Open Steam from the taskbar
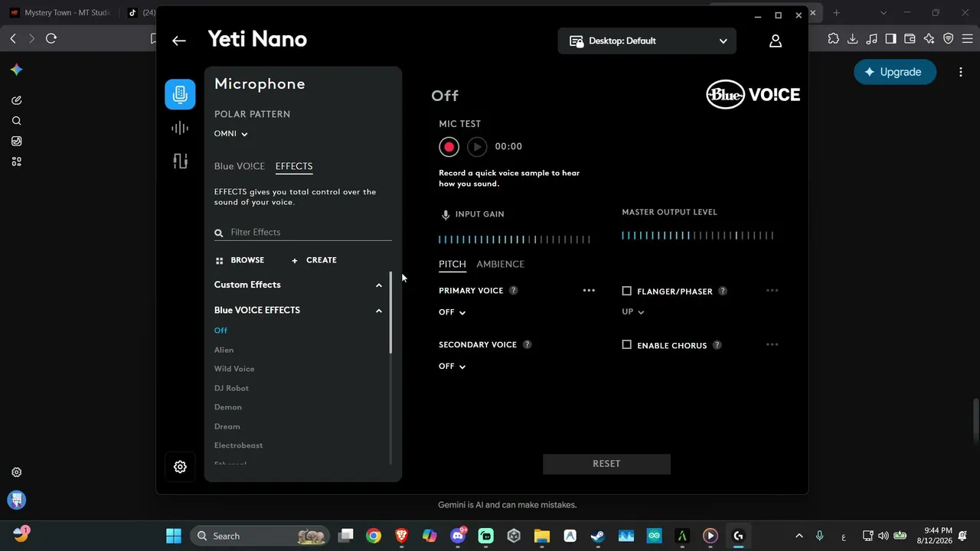Viewport: 980px width, 551px height. coord(597,536)
